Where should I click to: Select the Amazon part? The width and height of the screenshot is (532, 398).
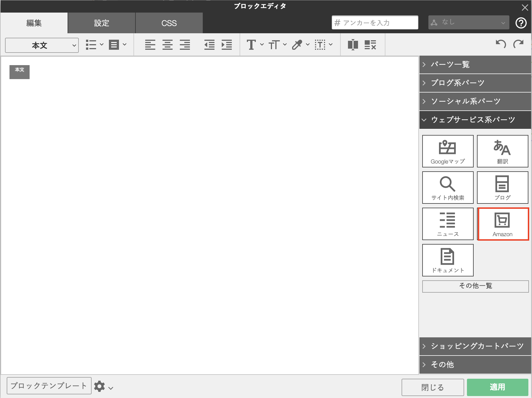point(503,224)
